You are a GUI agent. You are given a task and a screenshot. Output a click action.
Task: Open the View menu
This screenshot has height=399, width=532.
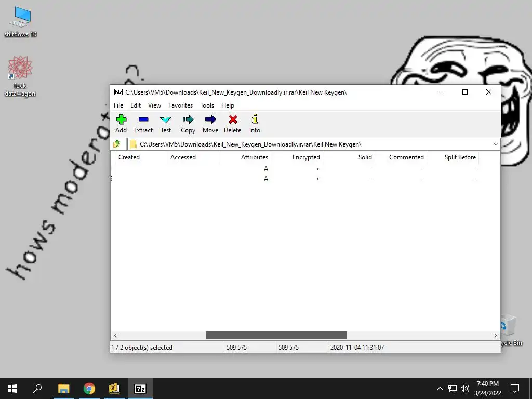point(154,105)
